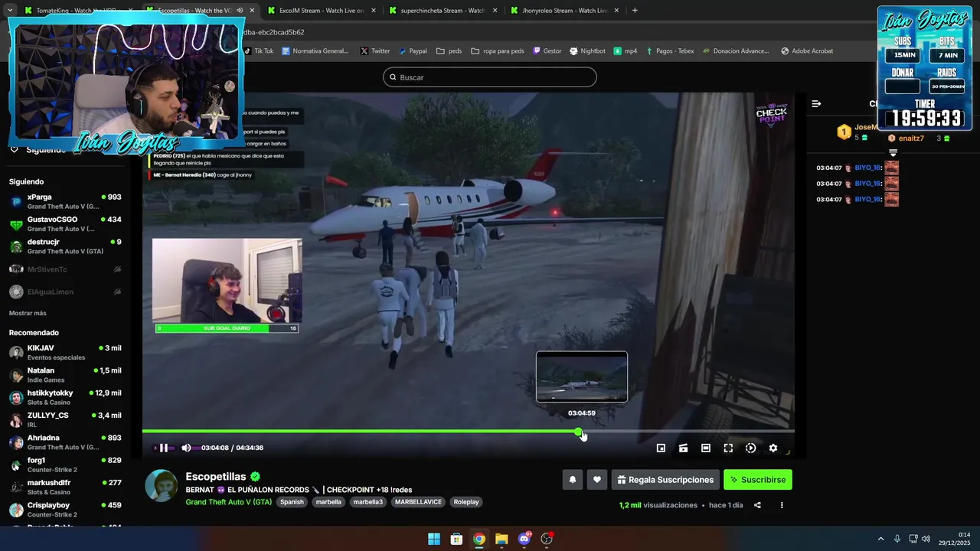Open markushdlfr recommended channel

point(65,487)
